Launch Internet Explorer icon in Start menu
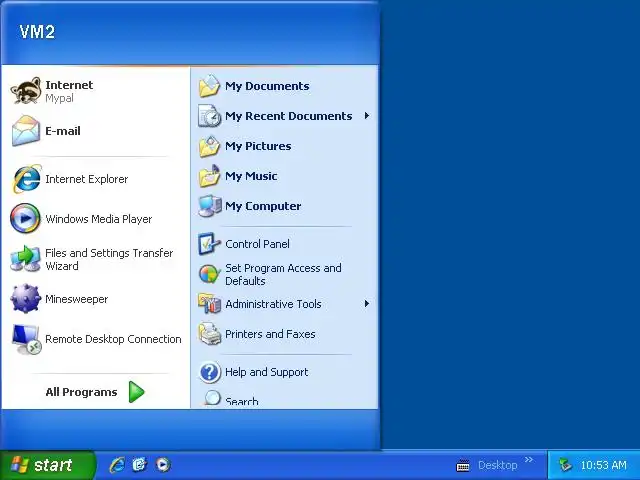Image resolution: width=640 pixels, height=480 pixels. coord(27,179)
